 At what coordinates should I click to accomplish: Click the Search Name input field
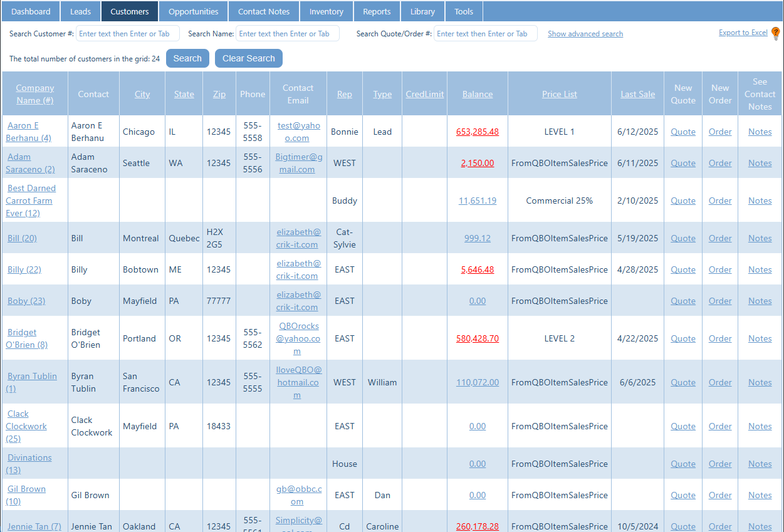tap(288, 34)
